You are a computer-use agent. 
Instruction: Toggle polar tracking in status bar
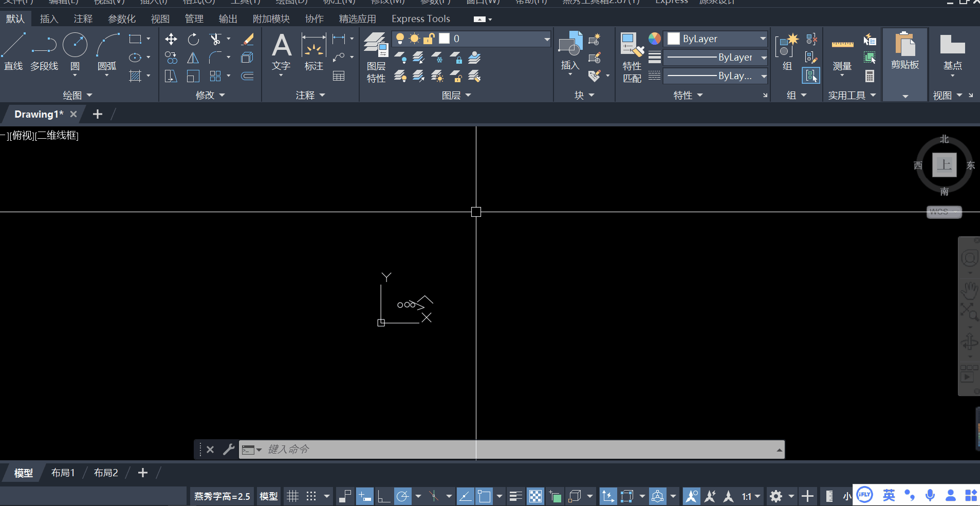403,496
